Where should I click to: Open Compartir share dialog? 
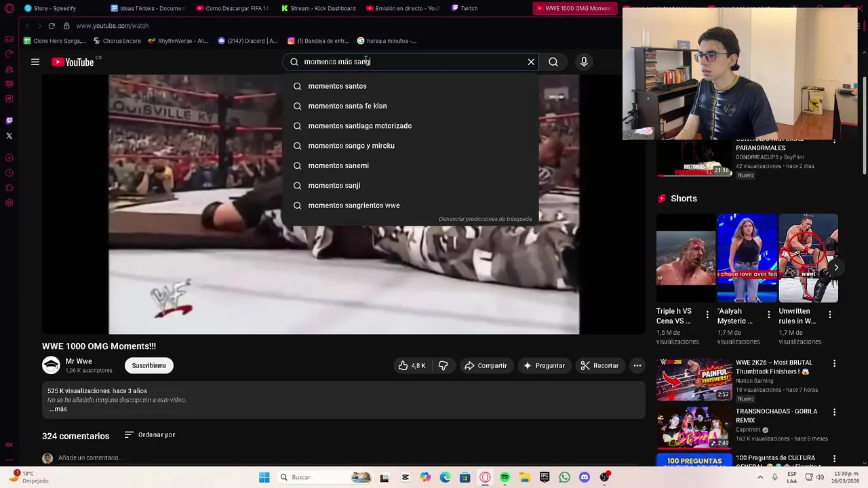coord(486,365)
